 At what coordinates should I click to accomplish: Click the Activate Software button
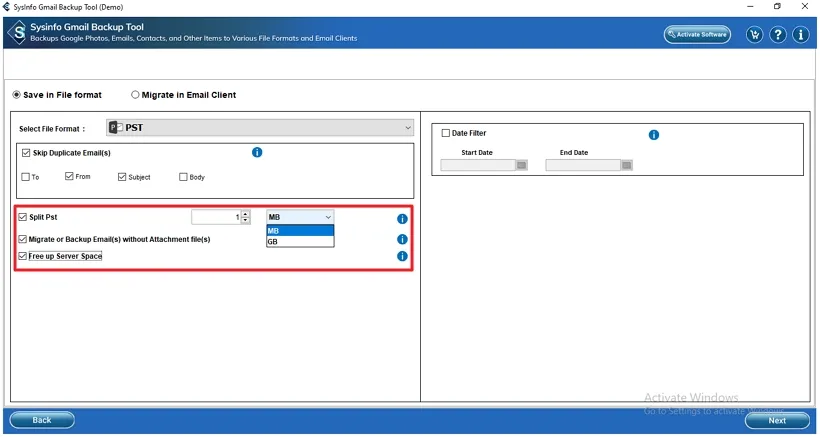(x=697, y=34)
